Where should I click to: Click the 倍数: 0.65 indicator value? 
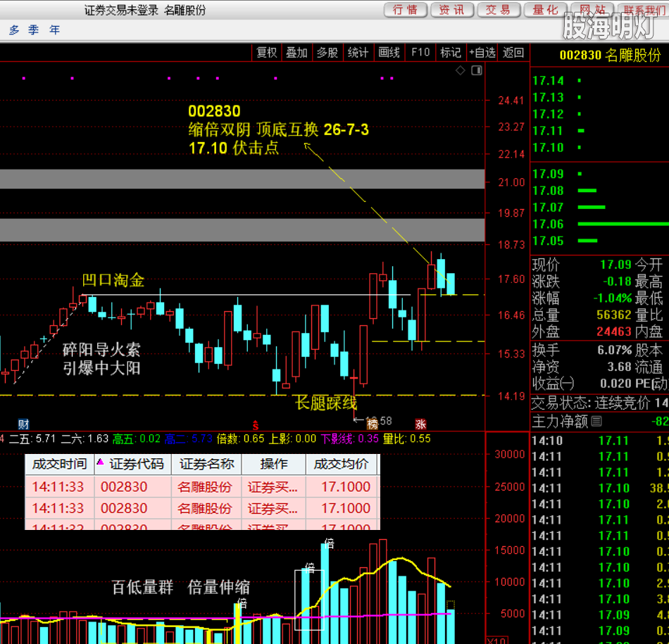241,439
